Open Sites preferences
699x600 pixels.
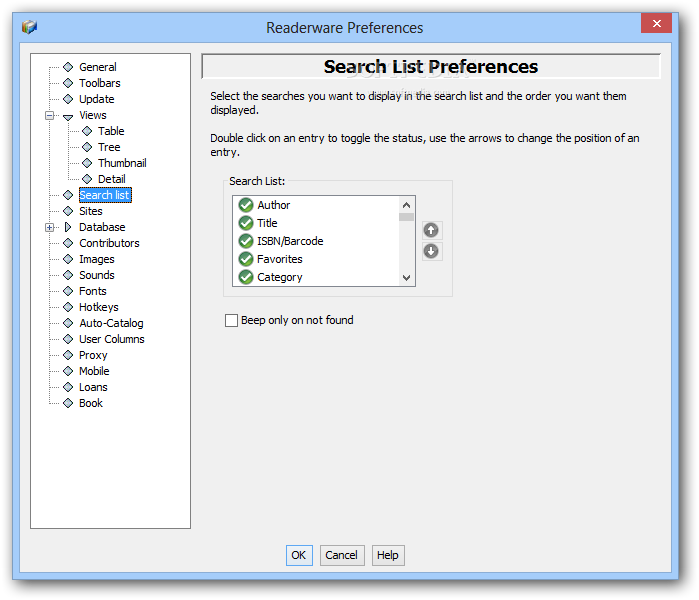click(90, 211)
